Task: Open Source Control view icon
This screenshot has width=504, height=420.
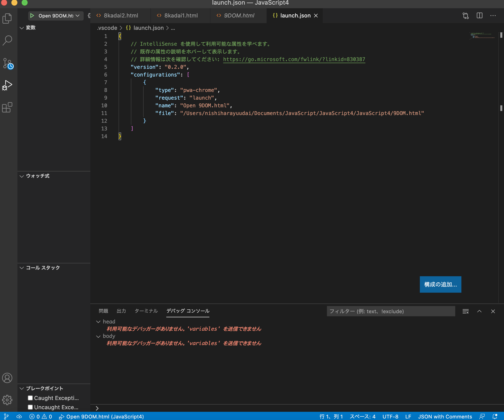Action: pyautogui.click(x=8, y=63)
